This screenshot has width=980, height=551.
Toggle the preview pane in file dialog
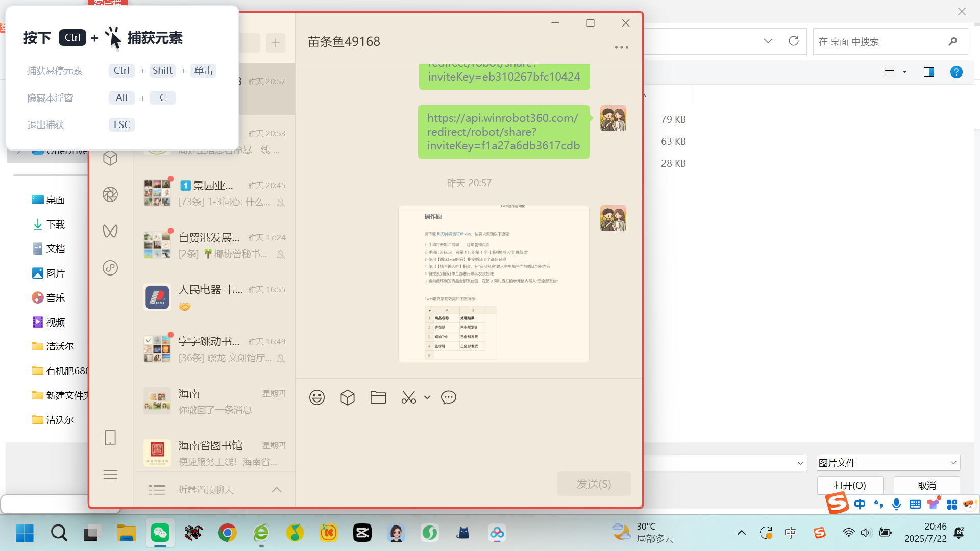tap(929, 72)
